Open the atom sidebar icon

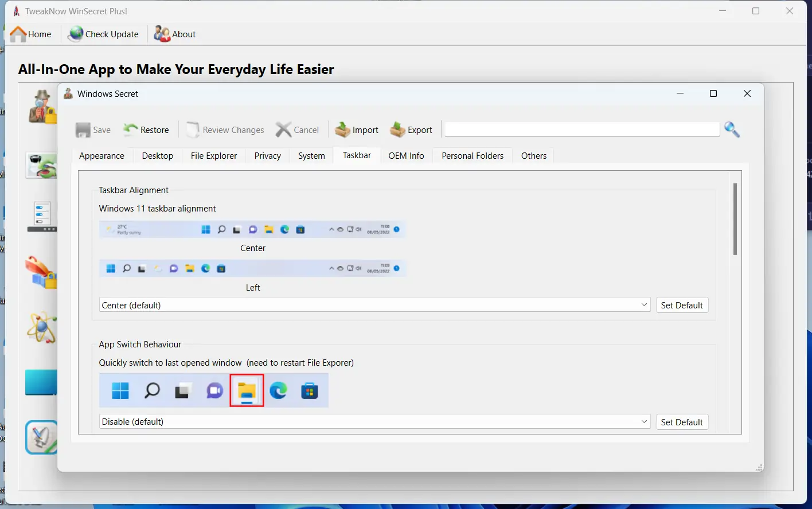click(x=42, y=328)
